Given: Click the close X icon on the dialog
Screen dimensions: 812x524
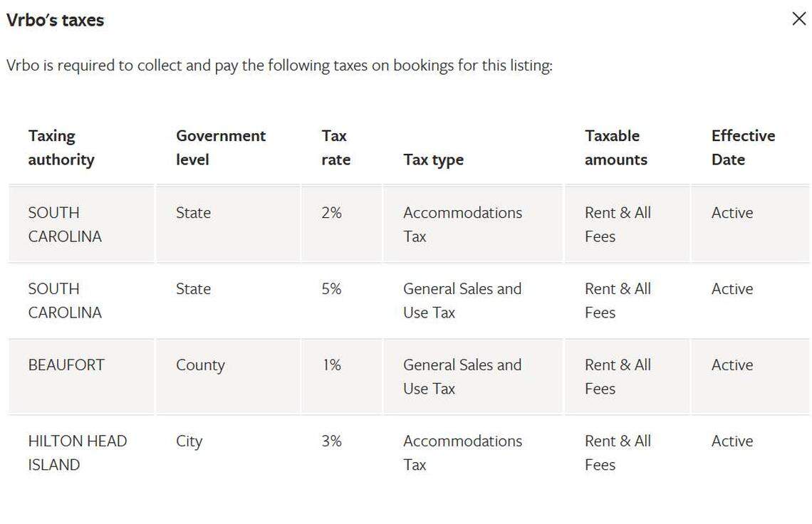Looking at the screenshot, I should [x=799, y=19].
